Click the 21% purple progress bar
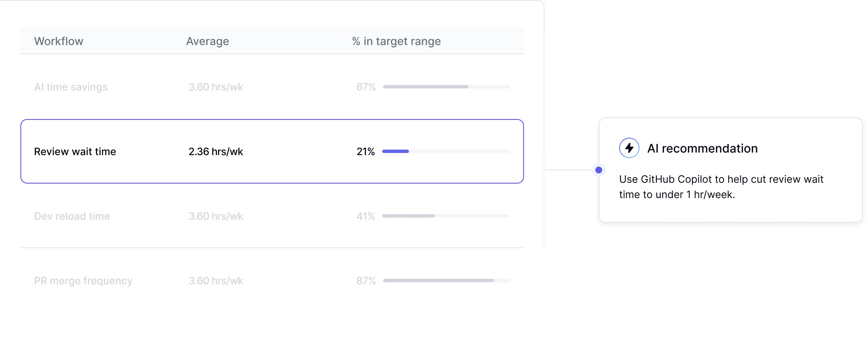Screen dimensions: 868x340 395,152
